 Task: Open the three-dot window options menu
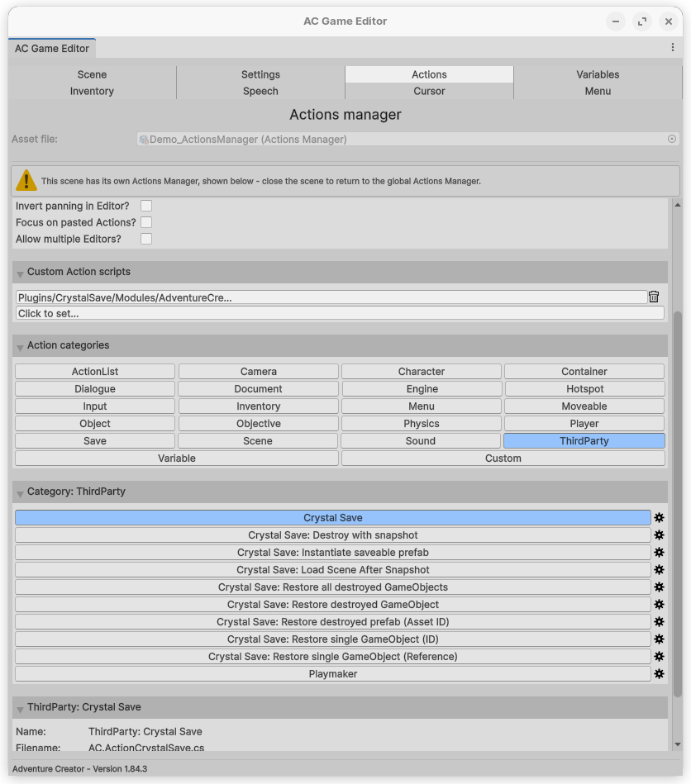click(673, 48)
